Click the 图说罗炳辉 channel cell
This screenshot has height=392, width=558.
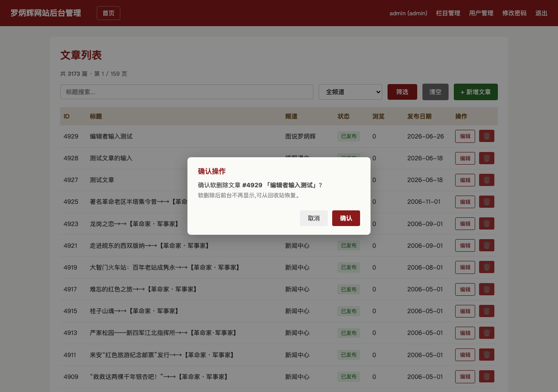(x=300, y=136)
